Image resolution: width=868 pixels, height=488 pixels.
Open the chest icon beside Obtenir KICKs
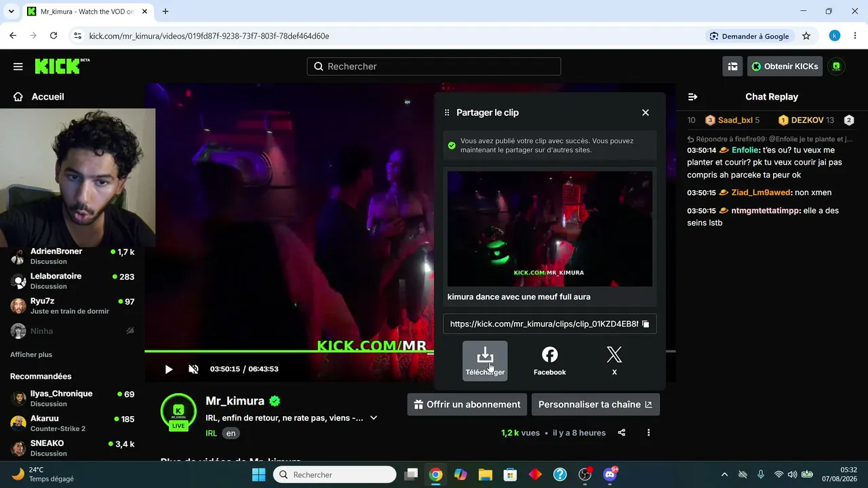(x=732, y=66)
